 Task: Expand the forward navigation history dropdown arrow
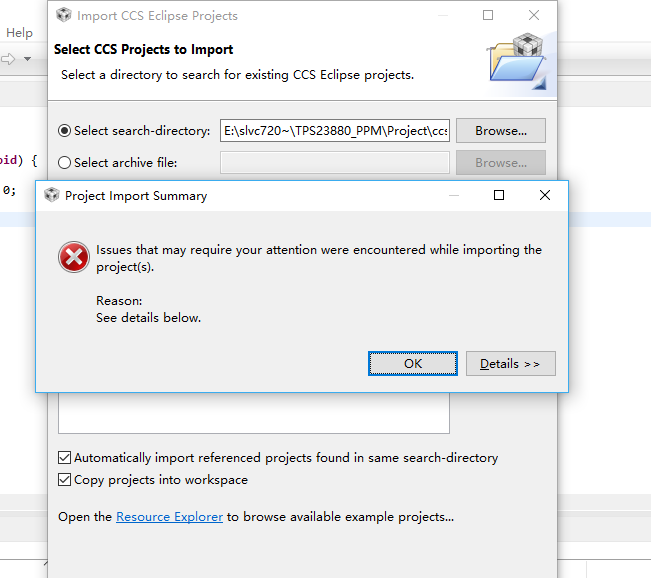(x=27, y=59)
